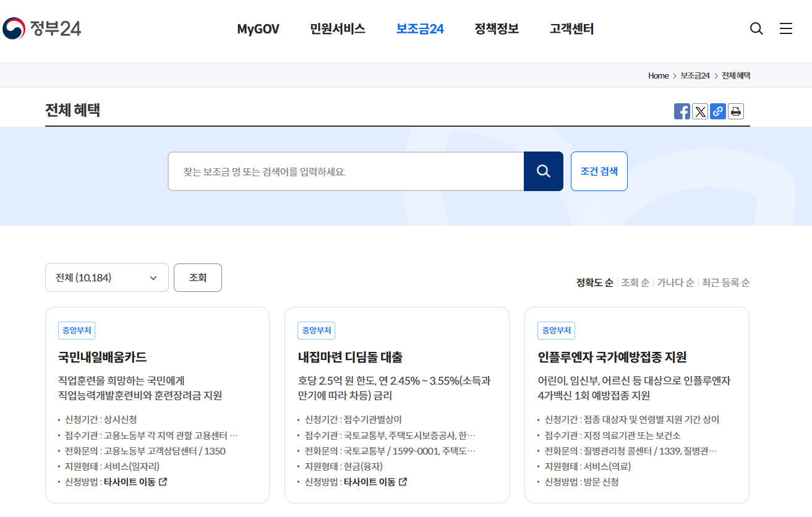The image size is (812, 517).
Task: Open site search via magnifier icon top right
Action: click(756, 28)
